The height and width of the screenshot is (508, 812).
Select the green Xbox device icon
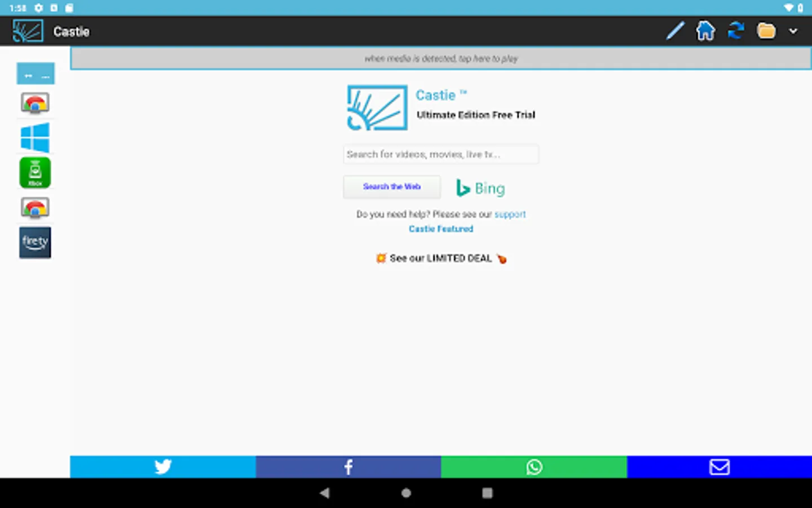pyautogui.click(x=35, y=173)
